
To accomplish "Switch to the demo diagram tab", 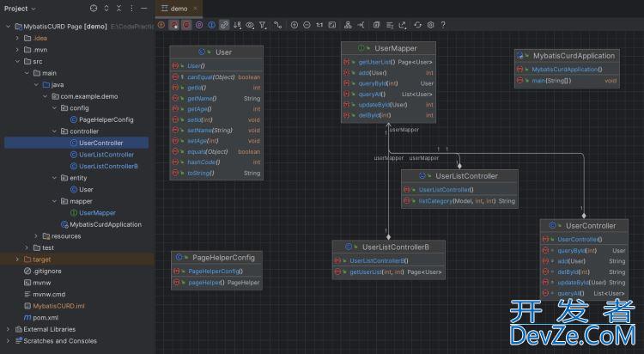I will tap(177, 8).
